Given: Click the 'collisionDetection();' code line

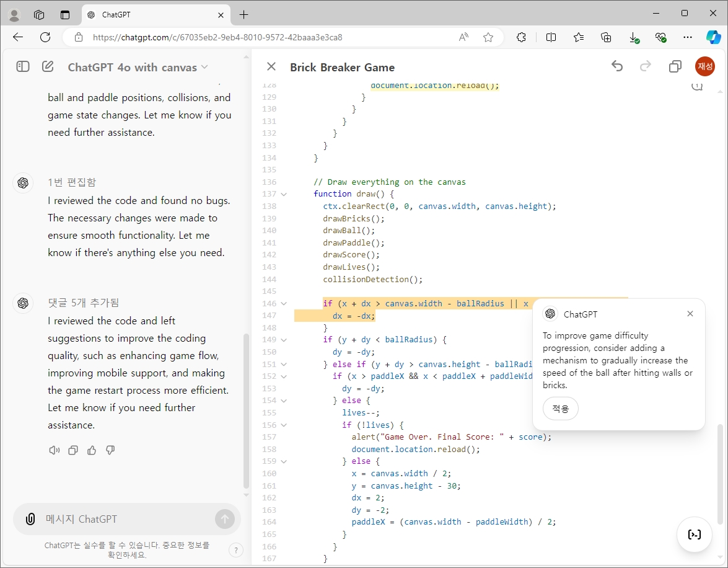Looking at the screenshot, I should [373, 280].
